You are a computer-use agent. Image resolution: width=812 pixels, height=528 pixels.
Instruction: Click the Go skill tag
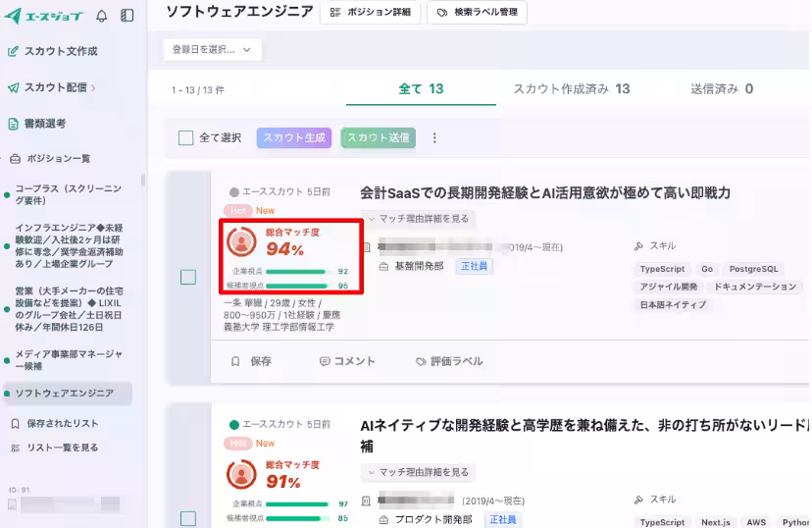pos(707,269)
